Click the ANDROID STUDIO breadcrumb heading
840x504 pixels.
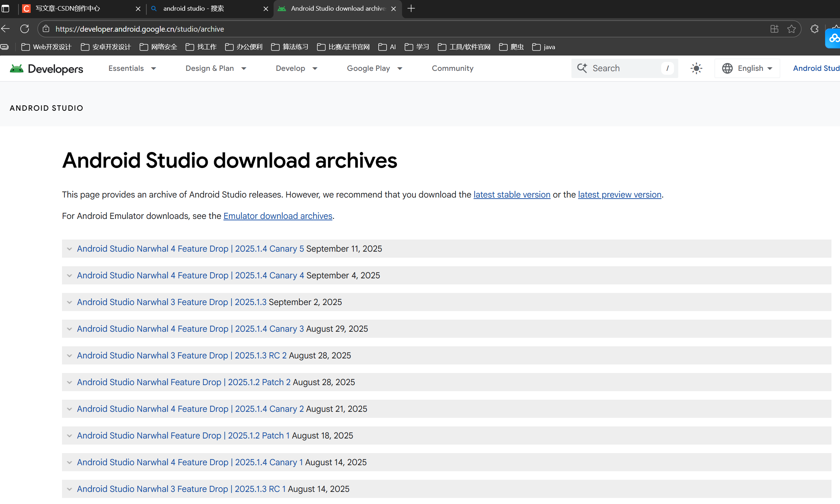(46, 108)
